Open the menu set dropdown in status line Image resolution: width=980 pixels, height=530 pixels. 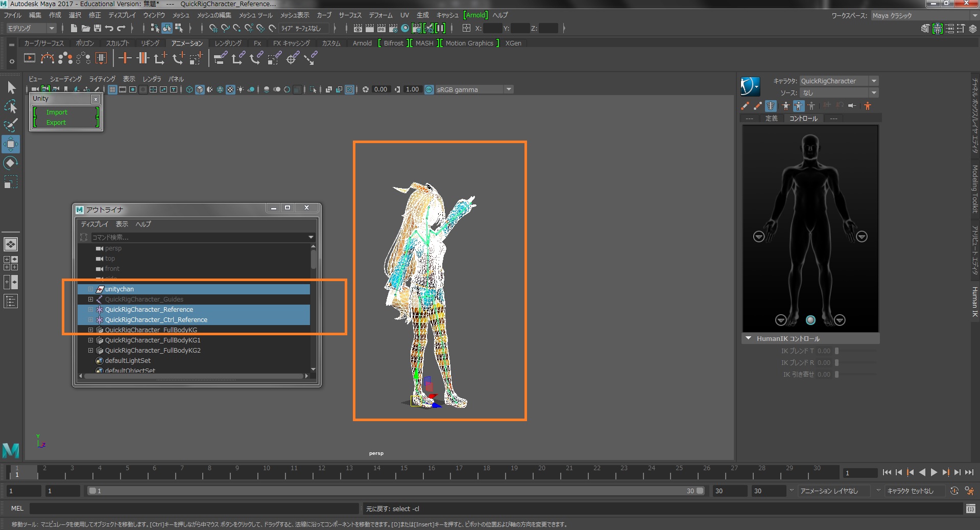pos(31,28)
